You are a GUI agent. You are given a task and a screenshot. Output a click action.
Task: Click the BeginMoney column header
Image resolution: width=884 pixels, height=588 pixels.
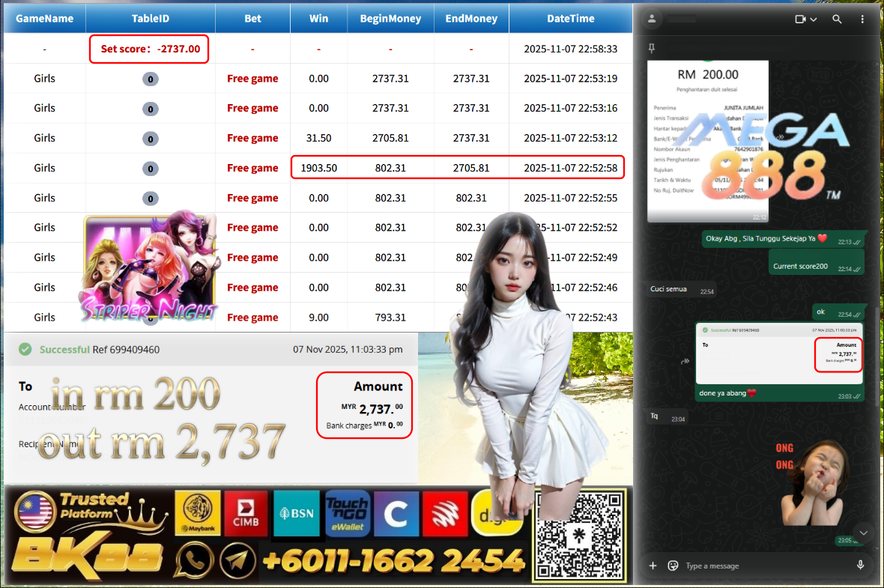[x=390, y=19]
